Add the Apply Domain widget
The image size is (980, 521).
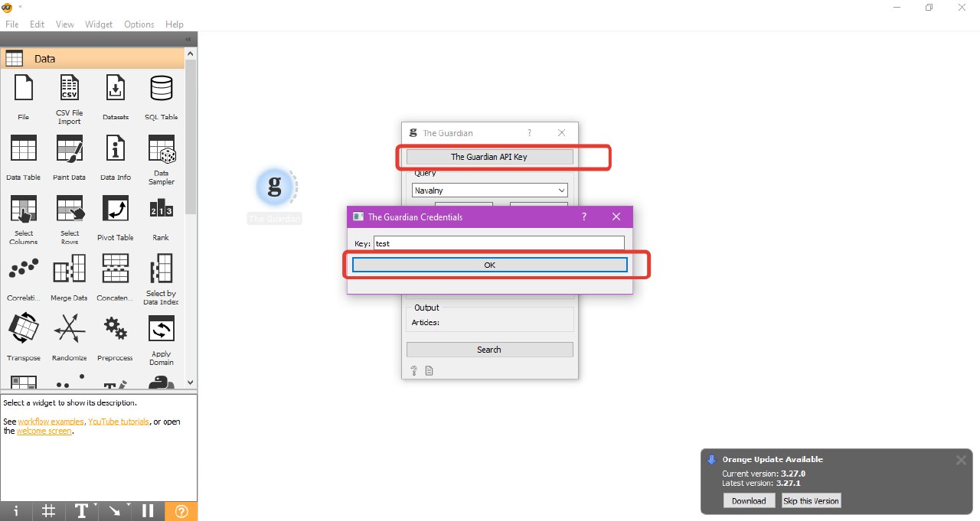(x=162, y=329)
